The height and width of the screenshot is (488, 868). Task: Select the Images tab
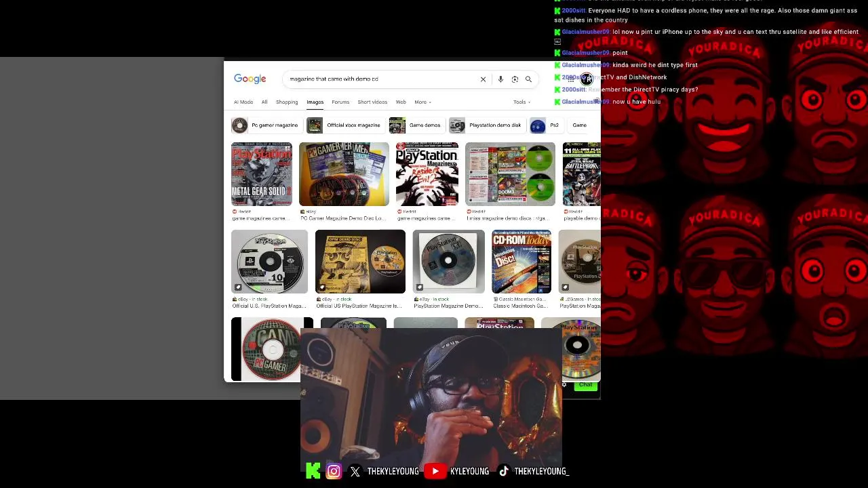coord(315,102)
